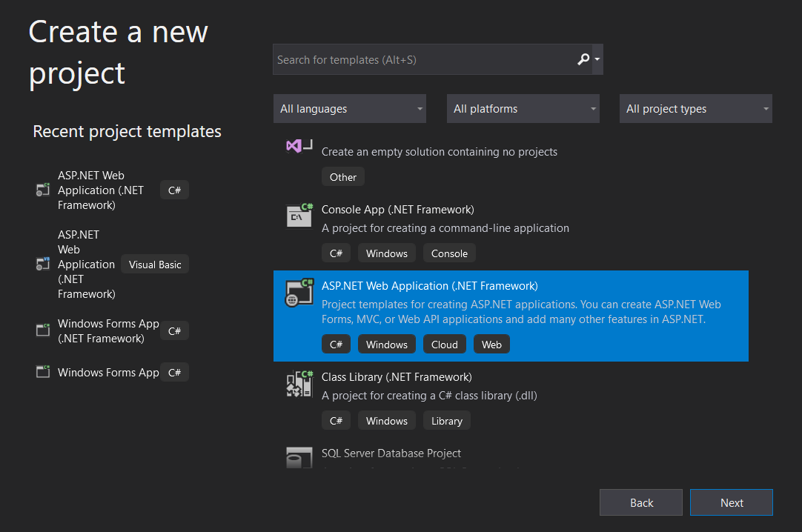Screen dimensions: 802x532
Task: Click recent Windows Forms App (.NET Framework) icon
Action: 43,330
